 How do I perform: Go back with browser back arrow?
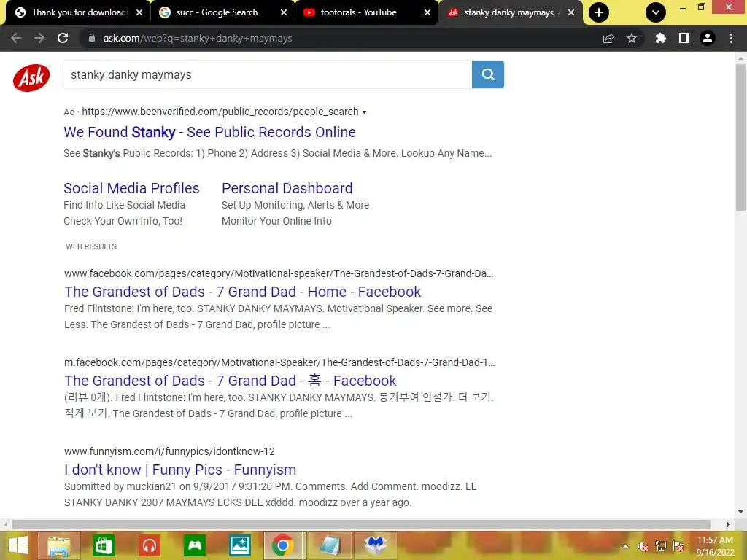tap(16, 38)
